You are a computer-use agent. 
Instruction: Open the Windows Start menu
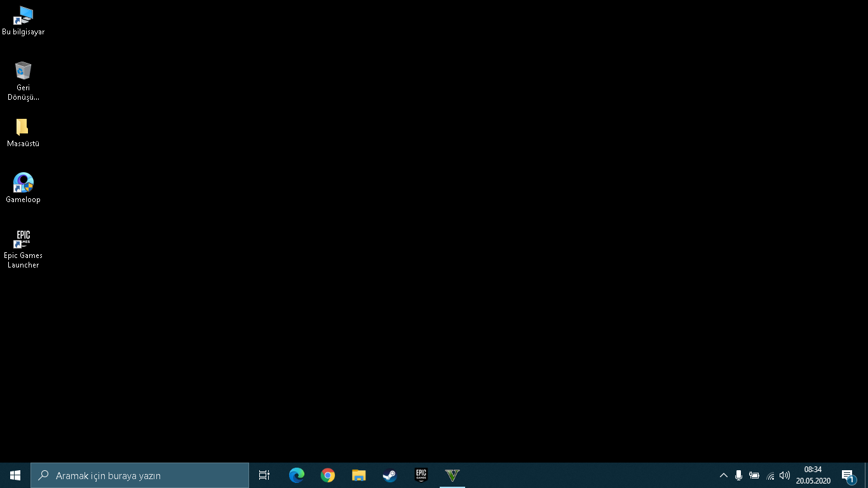(15, 475)
